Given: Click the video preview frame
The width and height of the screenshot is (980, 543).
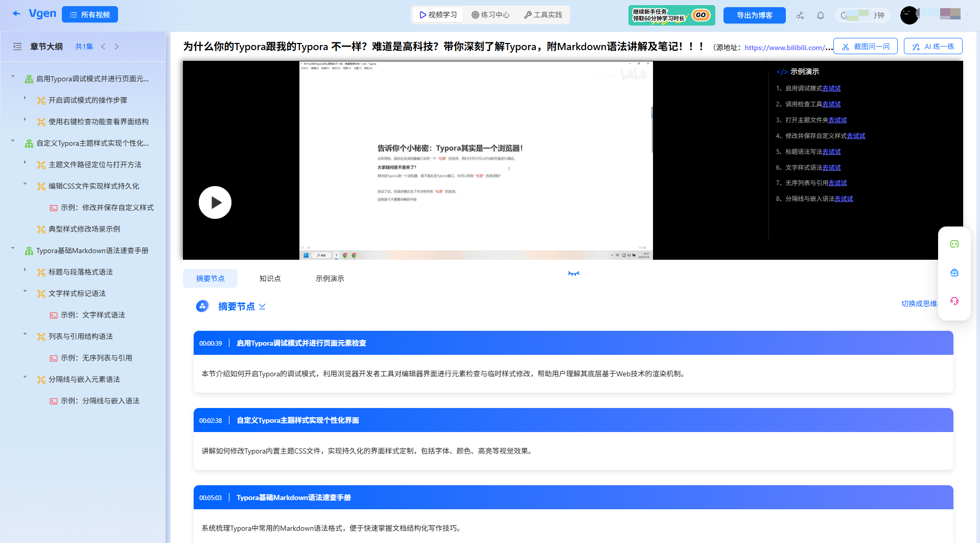Looking at the screenshot, I should click(x=476, y=160).
